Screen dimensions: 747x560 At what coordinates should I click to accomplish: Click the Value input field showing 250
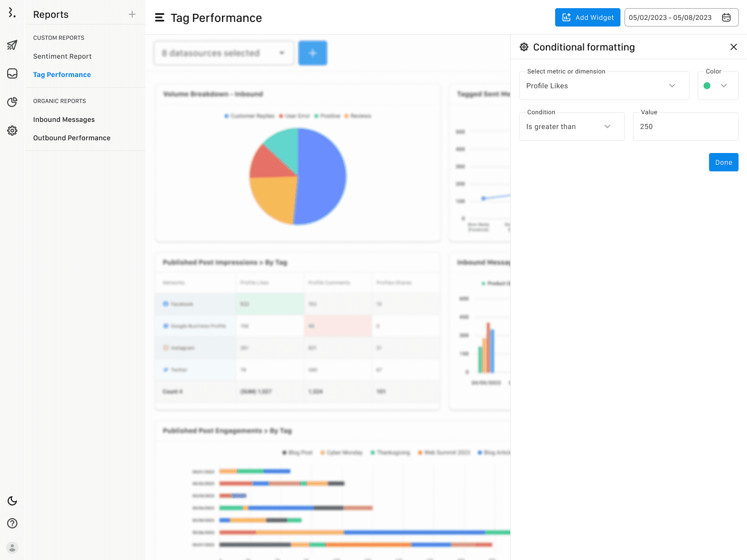685,126
